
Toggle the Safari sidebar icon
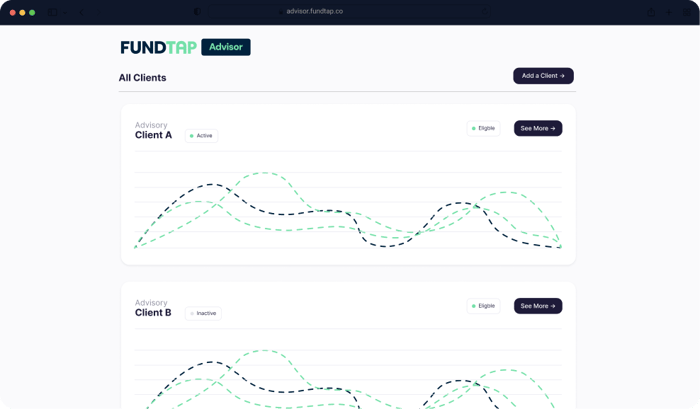(52, 12)
